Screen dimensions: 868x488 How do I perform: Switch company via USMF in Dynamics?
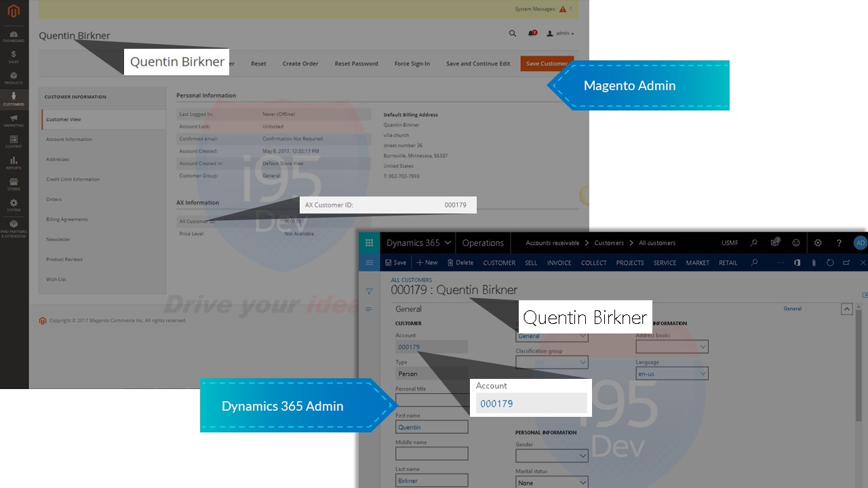[730, 243]
